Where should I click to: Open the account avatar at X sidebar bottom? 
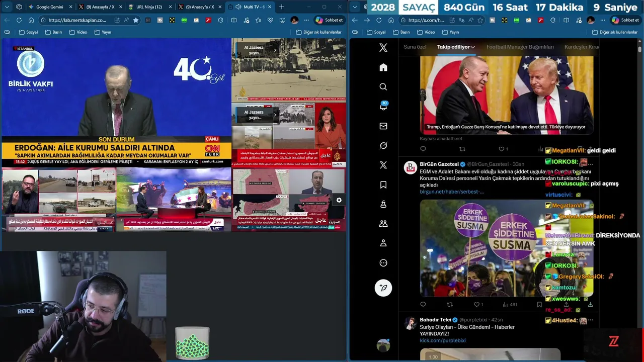tap(383, 345)
